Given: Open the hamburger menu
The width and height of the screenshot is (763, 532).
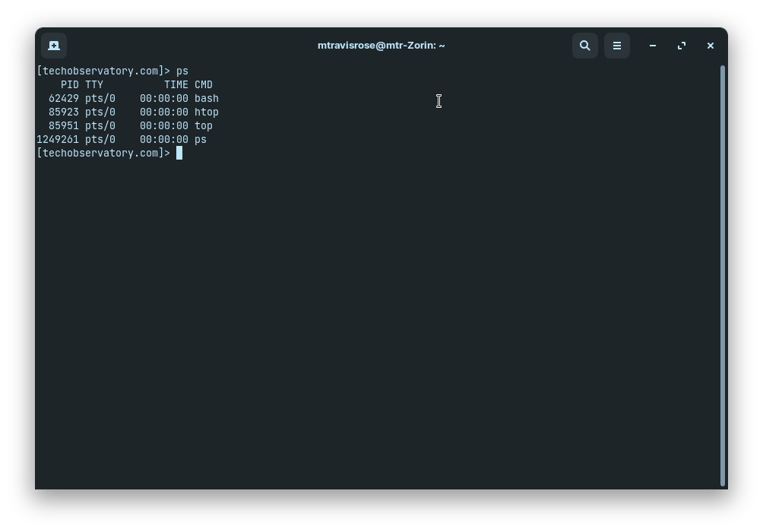Looking at the screenshot, I should [617, 46].
